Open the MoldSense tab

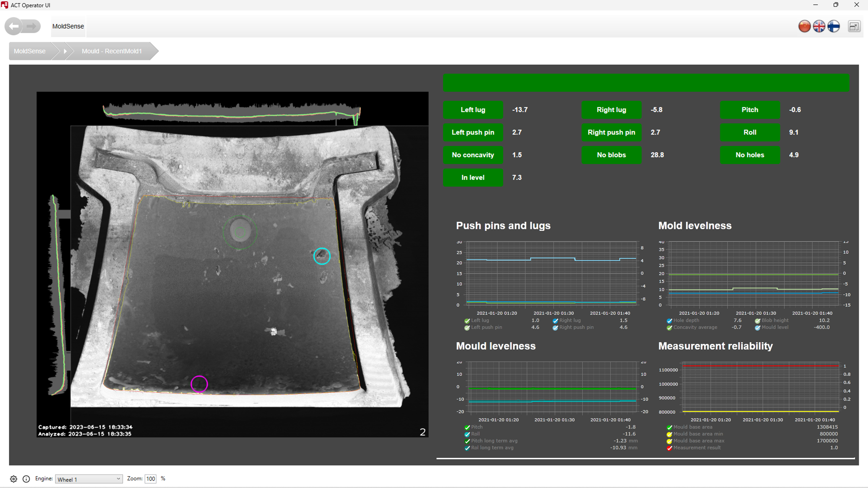click(68, 26)
